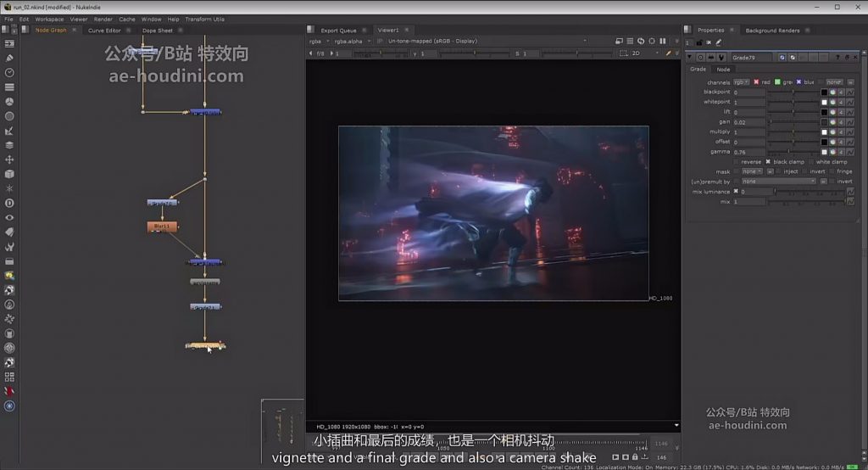
Task: Enable the fringe checkbox
Action: pos(832,172)
